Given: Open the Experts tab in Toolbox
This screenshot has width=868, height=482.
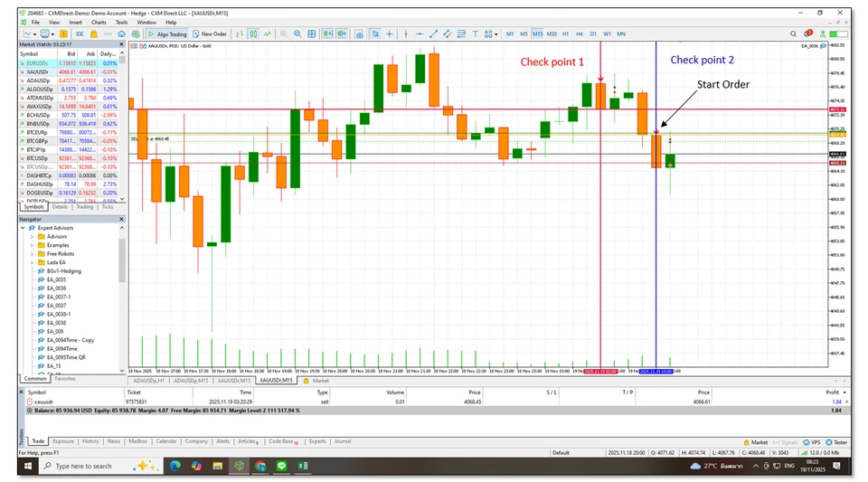Looking at the screenshot, I should click(x=317, y=441).
